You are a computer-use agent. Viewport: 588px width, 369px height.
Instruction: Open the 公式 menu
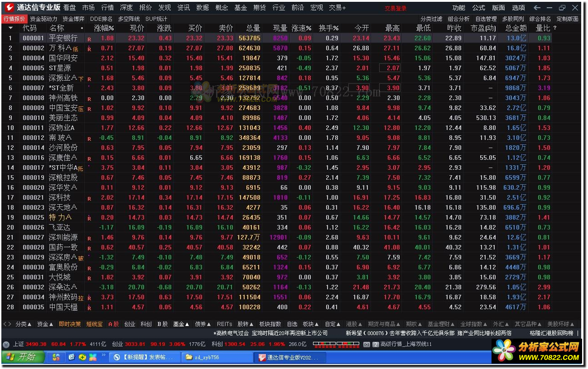click(x=478, y=8)
